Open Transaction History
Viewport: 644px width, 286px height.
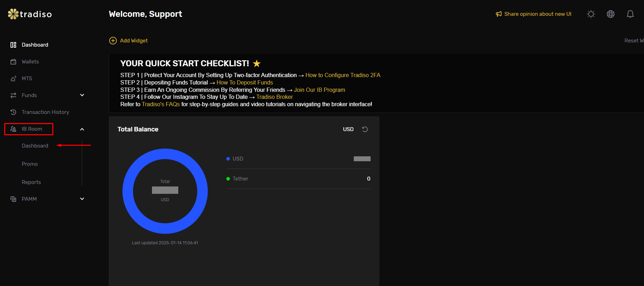click(45, 112)
